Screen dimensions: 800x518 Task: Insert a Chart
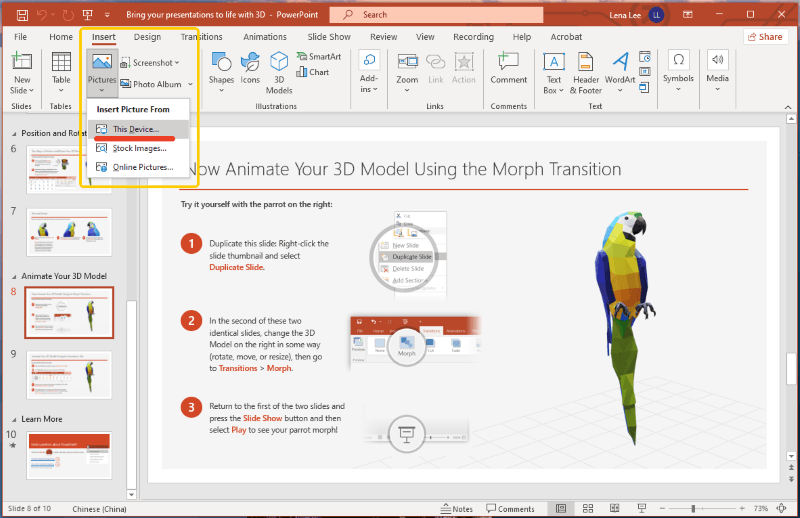point(312,72)
